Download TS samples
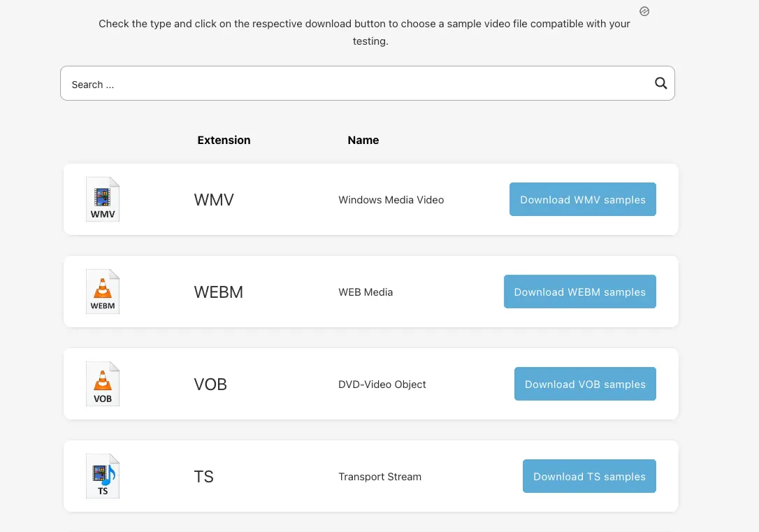 [590, 476]
